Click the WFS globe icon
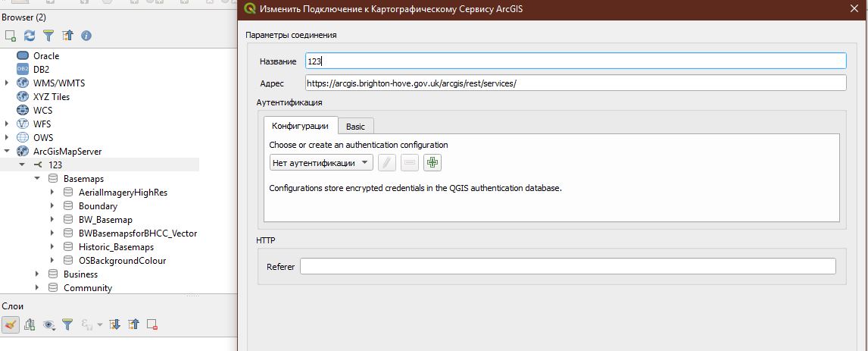Image resolution: width=868 pixels, height=351 pixels. coord(23,124)
